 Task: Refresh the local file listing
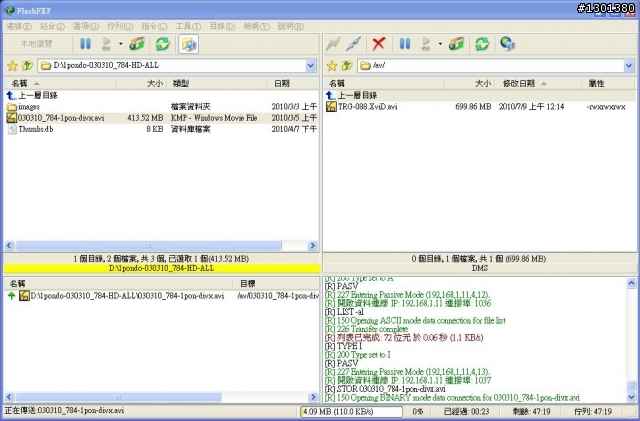click(162, 44)
